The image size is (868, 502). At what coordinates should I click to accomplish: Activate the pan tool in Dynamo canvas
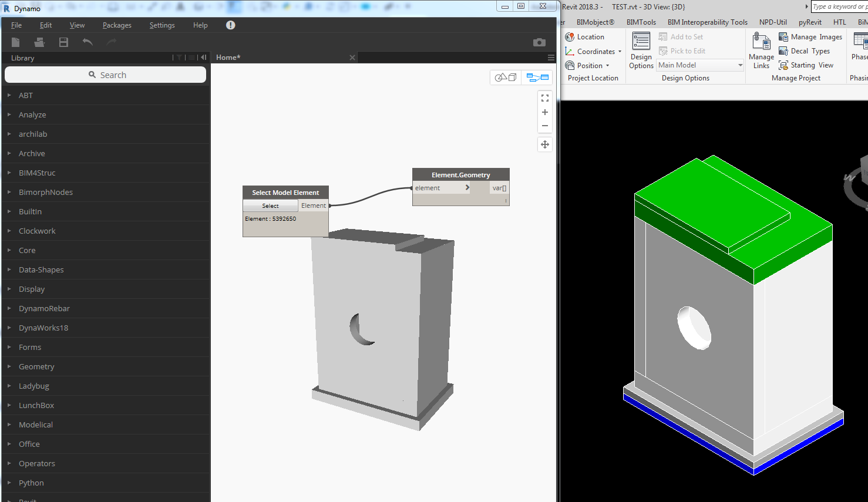[x=545, y=144]
